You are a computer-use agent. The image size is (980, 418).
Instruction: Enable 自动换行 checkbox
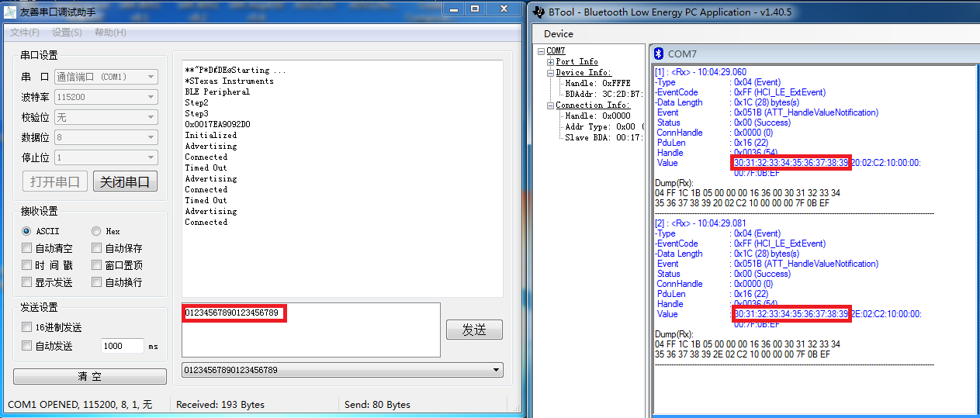96,282
